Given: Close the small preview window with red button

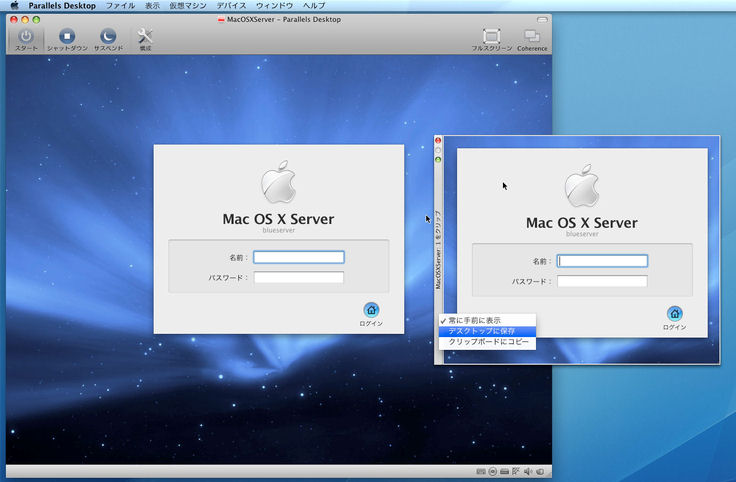Looking at the screenshot, I should click(438, 140).
